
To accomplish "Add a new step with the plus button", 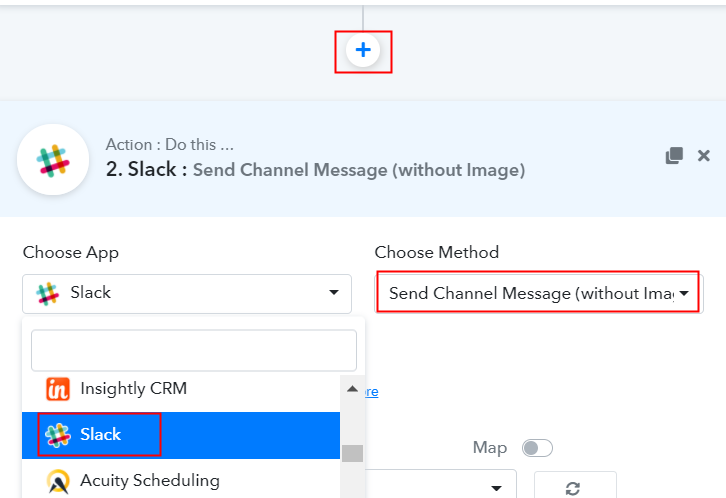I will coord(363,50).
